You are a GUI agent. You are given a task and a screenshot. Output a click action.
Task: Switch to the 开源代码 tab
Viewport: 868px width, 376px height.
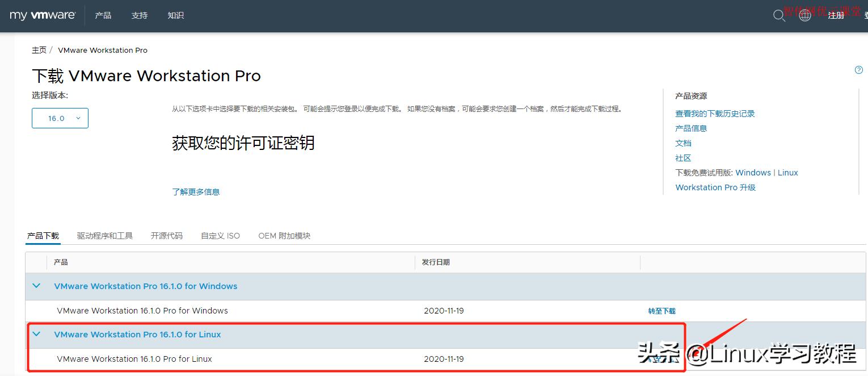(166, 235)
